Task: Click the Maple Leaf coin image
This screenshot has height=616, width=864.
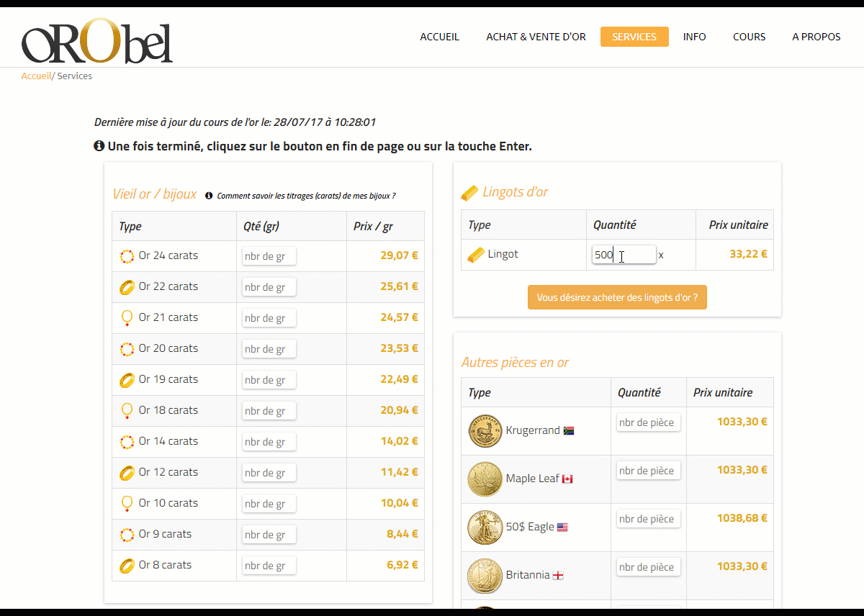Action: tap(485, 479)
